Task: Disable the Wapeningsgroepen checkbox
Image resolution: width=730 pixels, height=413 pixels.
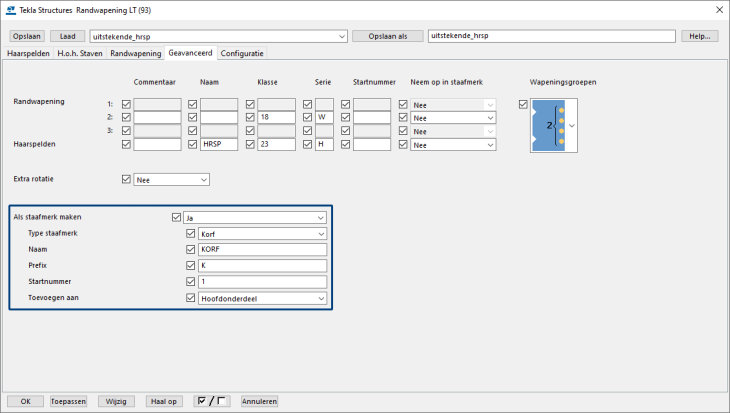Action: click(x=522, y=104)
